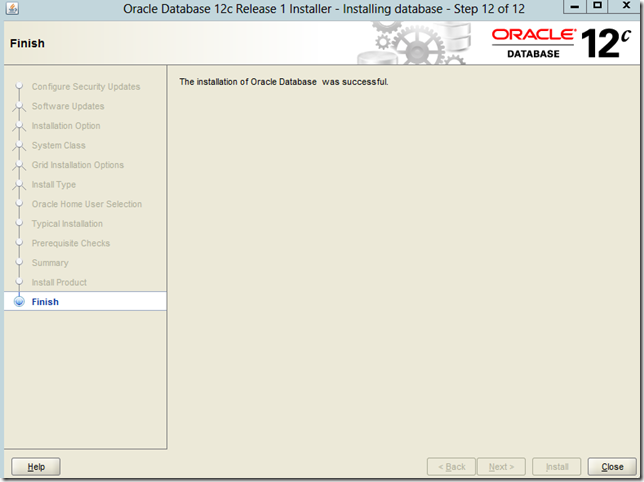Select the Install Type step

coord(54,184)
